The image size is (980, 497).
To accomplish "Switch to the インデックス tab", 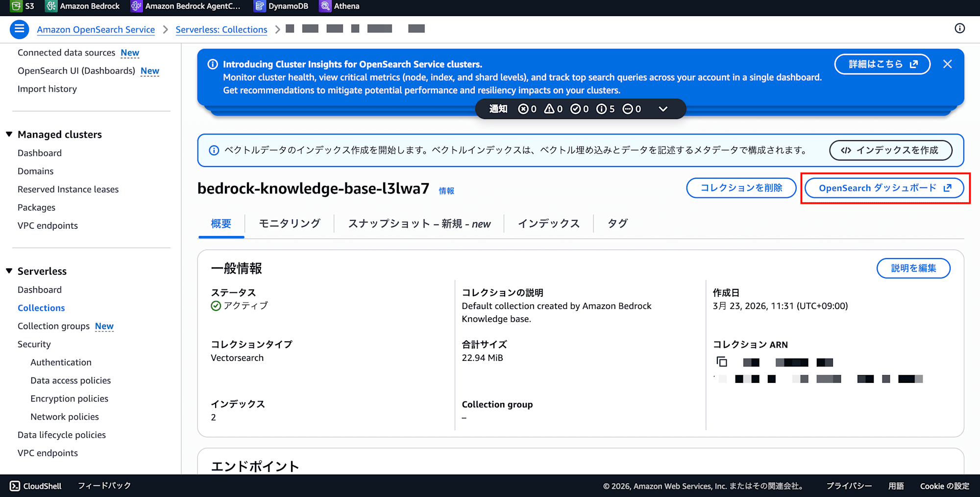I will (x=549, y=224).
